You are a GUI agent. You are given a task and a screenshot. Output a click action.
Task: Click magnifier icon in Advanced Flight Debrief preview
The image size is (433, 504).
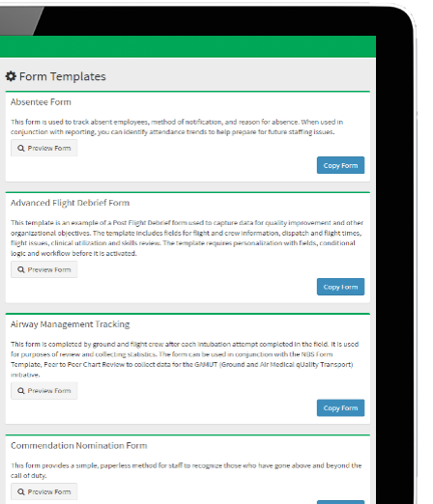[x=21, y=269]
